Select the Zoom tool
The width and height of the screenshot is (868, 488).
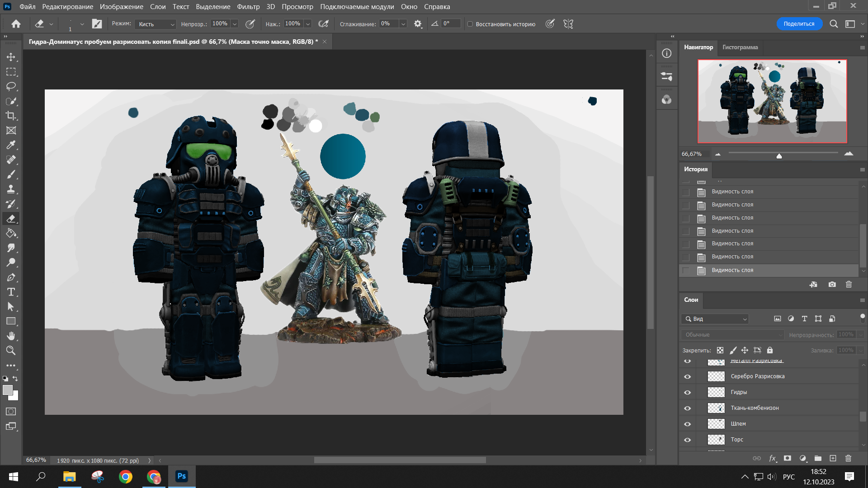point(11,351)
